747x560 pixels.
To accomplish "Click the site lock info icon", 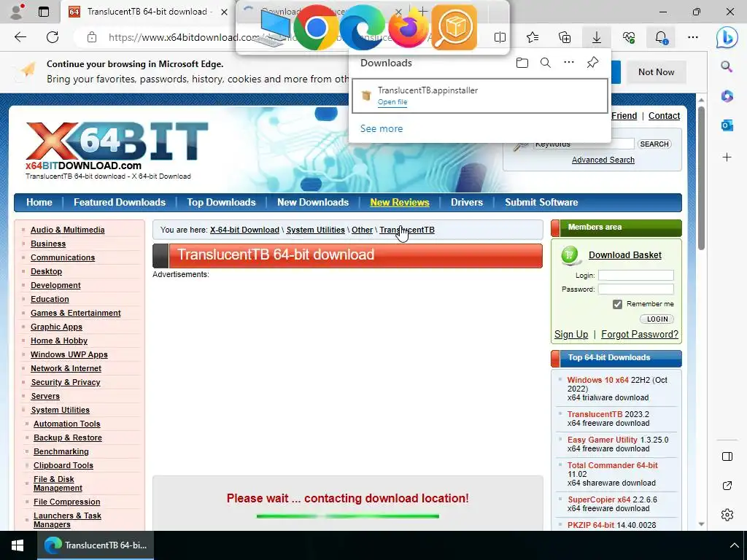I will click(x=92, y=37).
